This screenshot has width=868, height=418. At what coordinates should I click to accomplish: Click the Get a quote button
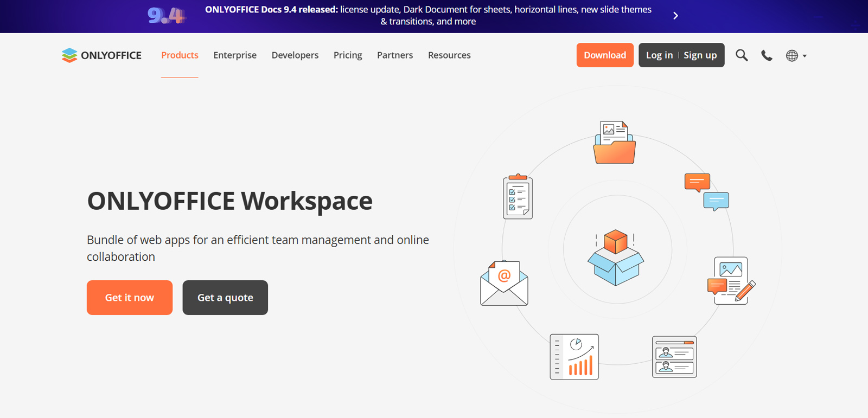coord(225,298)
